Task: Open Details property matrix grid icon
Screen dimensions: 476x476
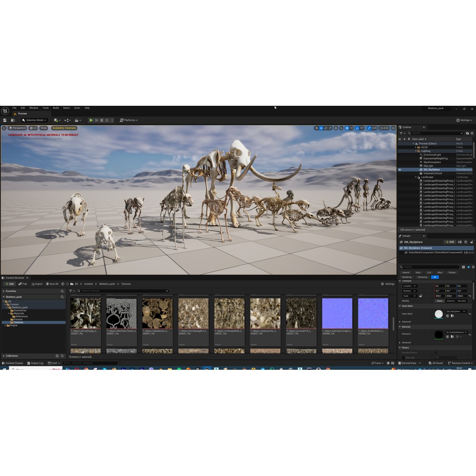Action: [x=464, y=267]
